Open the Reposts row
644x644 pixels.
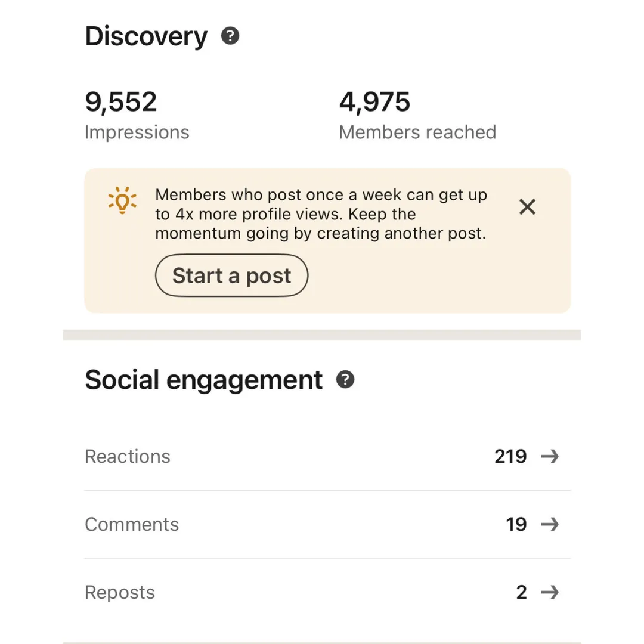tap(327, 592)
